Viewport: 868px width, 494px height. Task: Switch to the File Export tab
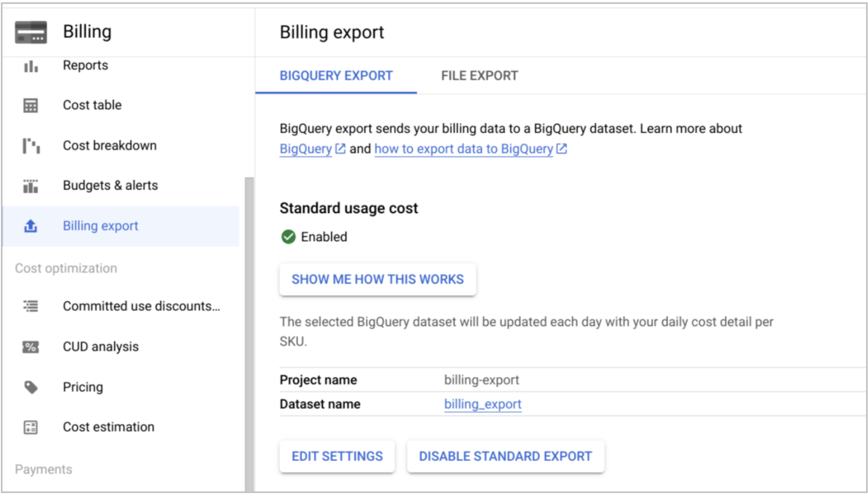click(x=479, y=76)
